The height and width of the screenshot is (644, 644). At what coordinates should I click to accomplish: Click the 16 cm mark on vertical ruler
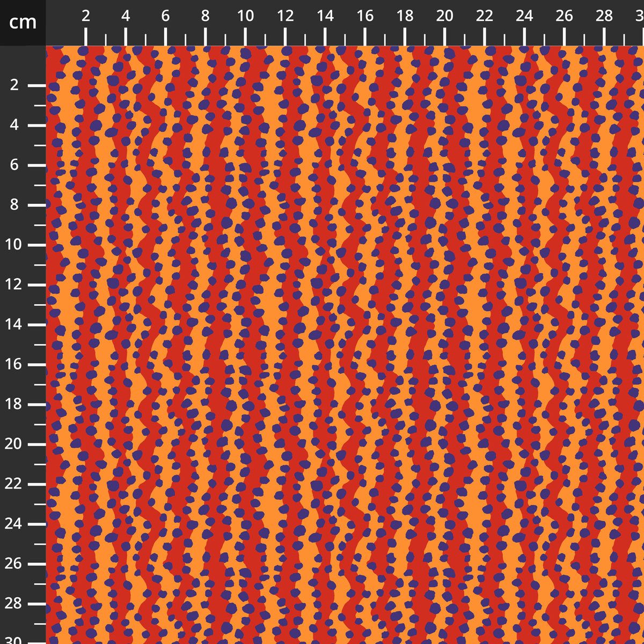pos(35,365)
